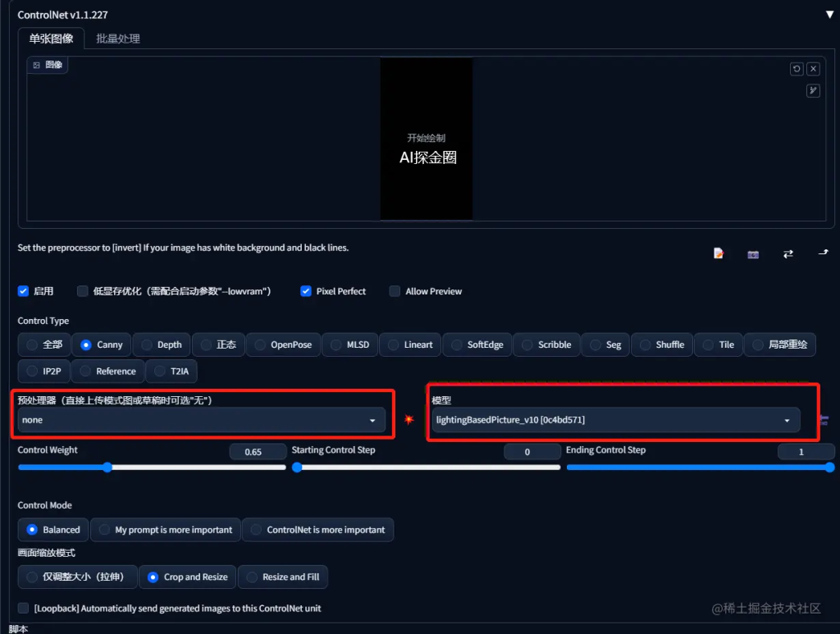This screenshot has height=634, width=840.
Task: Adjust the Starting Control Step slider
Action: tap(427, 468)
